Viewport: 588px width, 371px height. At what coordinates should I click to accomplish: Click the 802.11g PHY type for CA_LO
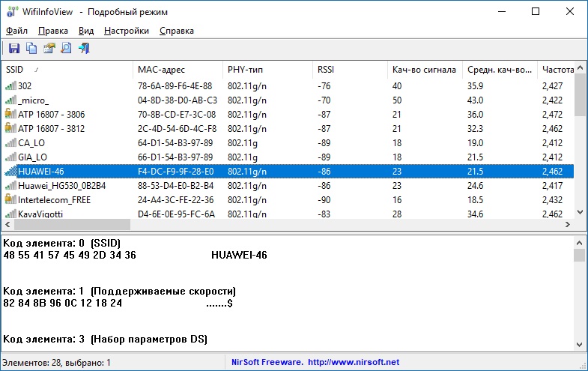click(243, 143)
